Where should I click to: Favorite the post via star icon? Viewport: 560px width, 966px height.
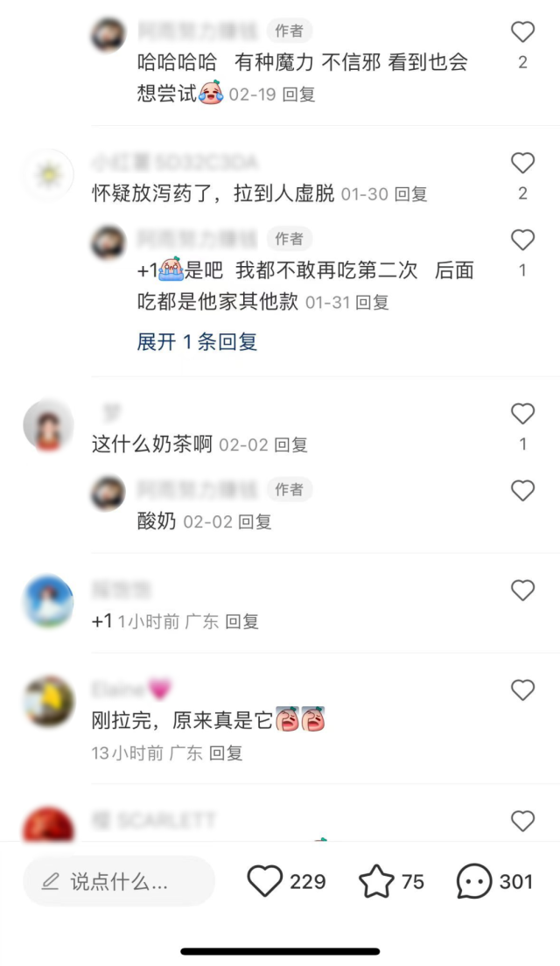tap(376, 881)
